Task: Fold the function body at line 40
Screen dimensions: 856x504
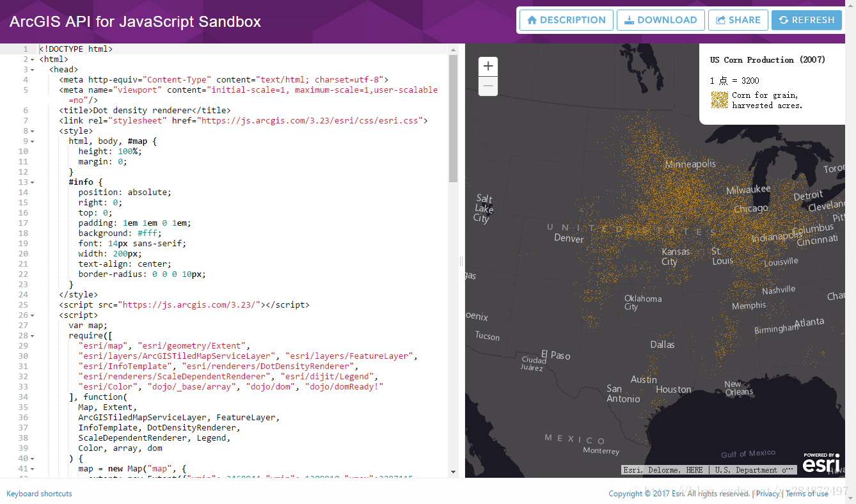Action: pos(33,459)
